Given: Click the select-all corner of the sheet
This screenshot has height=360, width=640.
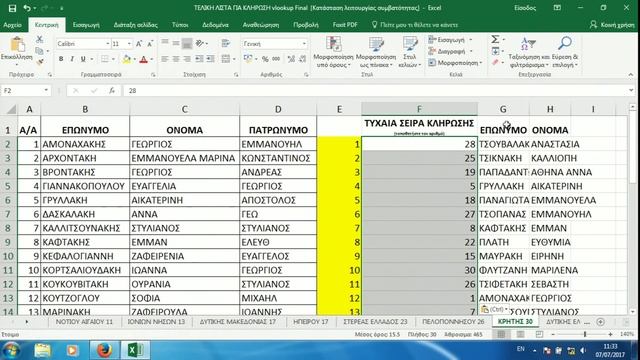Looking at the screenshot, I should [9, 109].
